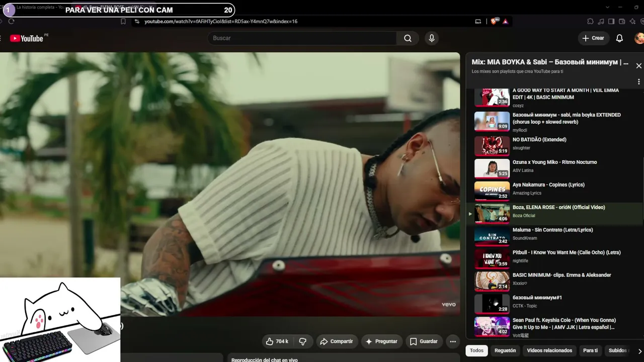Focus the Buscar search field
This screenshot has width=644, height=362.
pyautogui.click(x=302, y=38)
